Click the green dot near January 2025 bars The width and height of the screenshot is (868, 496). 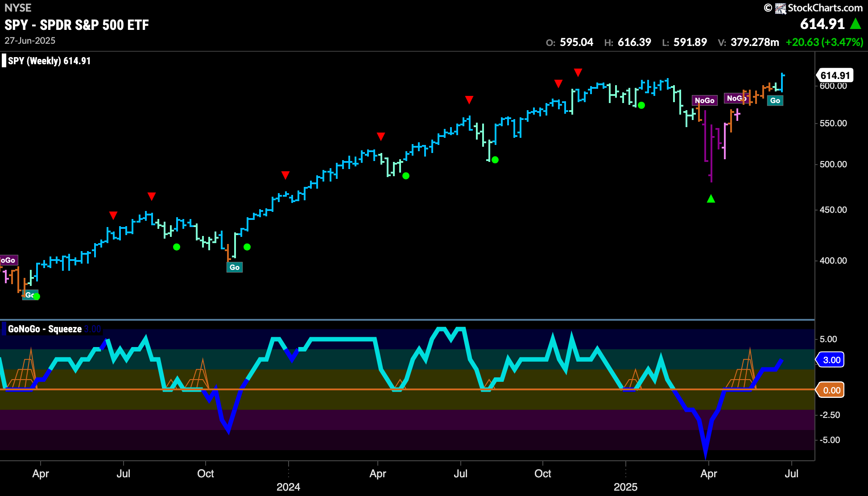click(x=641, y=105)
